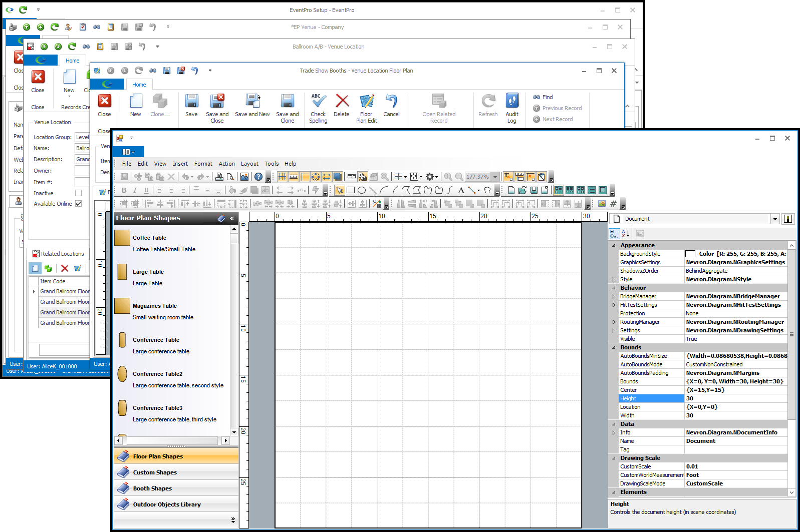
Task: Click the Insert Image icon in toolbar
Action: click(x=244, y=177)
